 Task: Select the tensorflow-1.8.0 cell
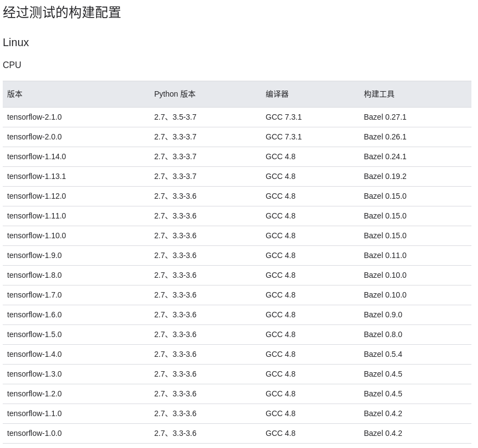[x=35, y=276]
